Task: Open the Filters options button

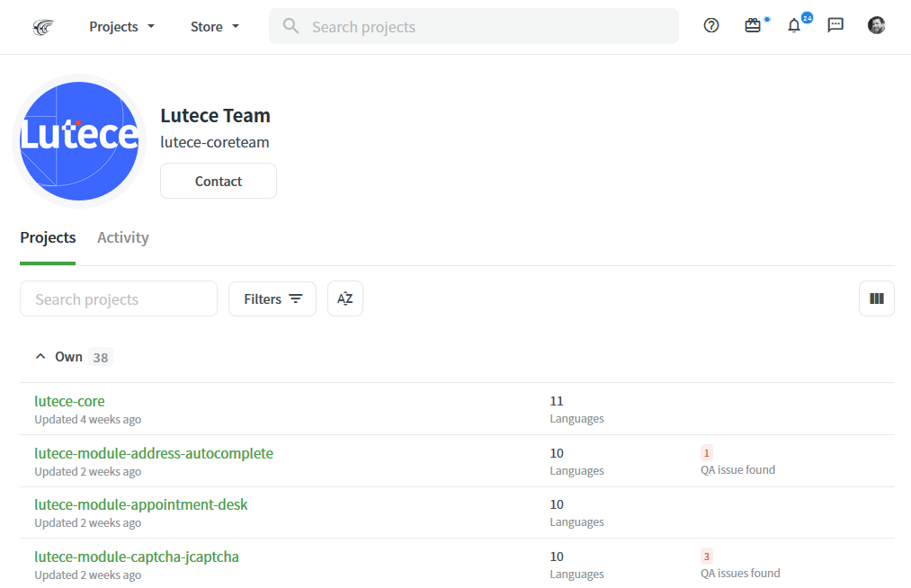Action: (x=272, y=299)
